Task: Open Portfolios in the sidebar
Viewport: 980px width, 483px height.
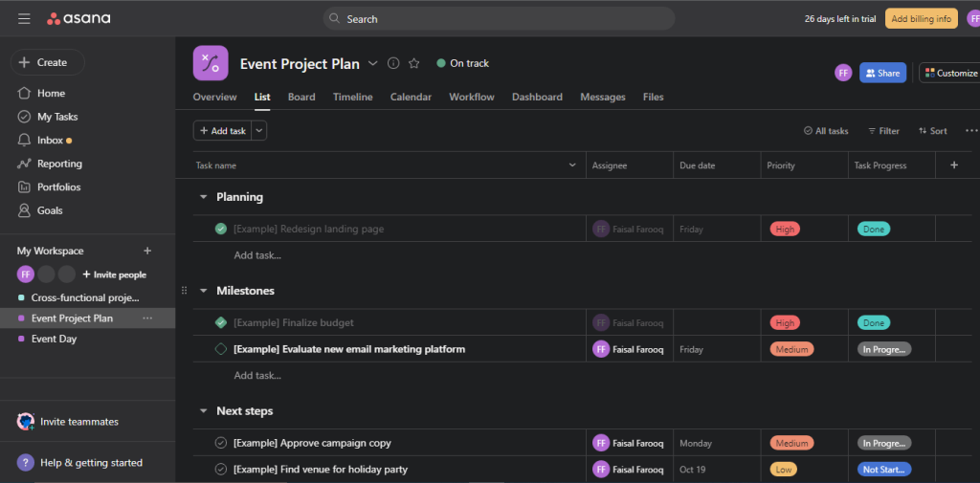Action: pos(49,187)
